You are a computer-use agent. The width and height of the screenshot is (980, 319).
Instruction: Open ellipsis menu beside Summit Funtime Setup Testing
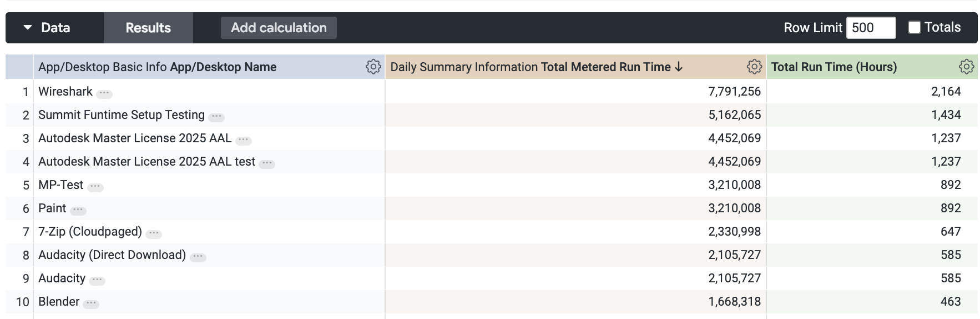216,117
